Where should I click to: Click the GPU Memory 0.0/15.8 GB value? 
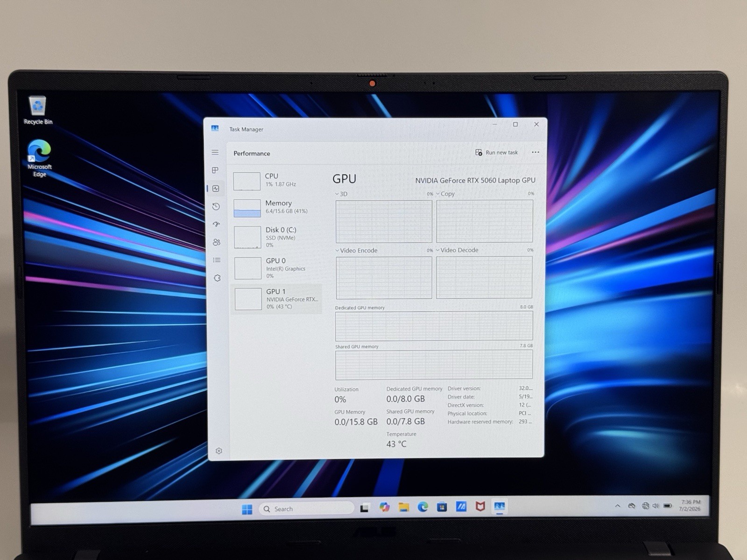356,422
